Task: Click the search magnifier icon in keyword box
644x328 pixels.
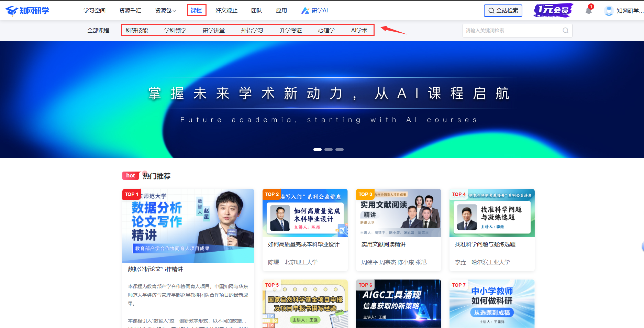Action: click(x=565, y=31)
